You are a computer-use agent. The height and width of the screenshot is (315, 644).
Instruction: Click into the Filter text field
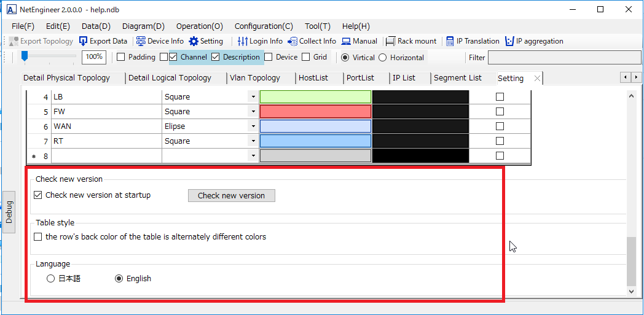564,58
